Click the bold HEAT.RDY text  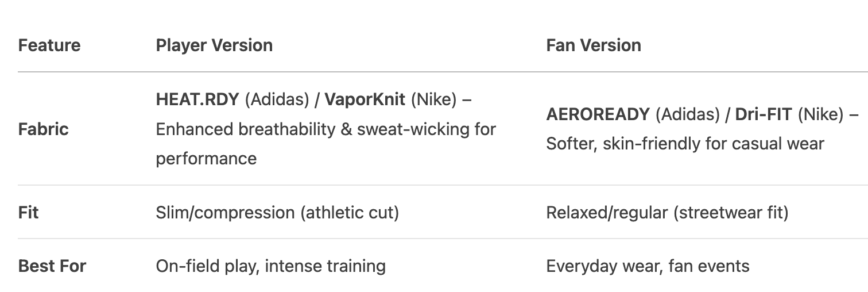point(197,99)
